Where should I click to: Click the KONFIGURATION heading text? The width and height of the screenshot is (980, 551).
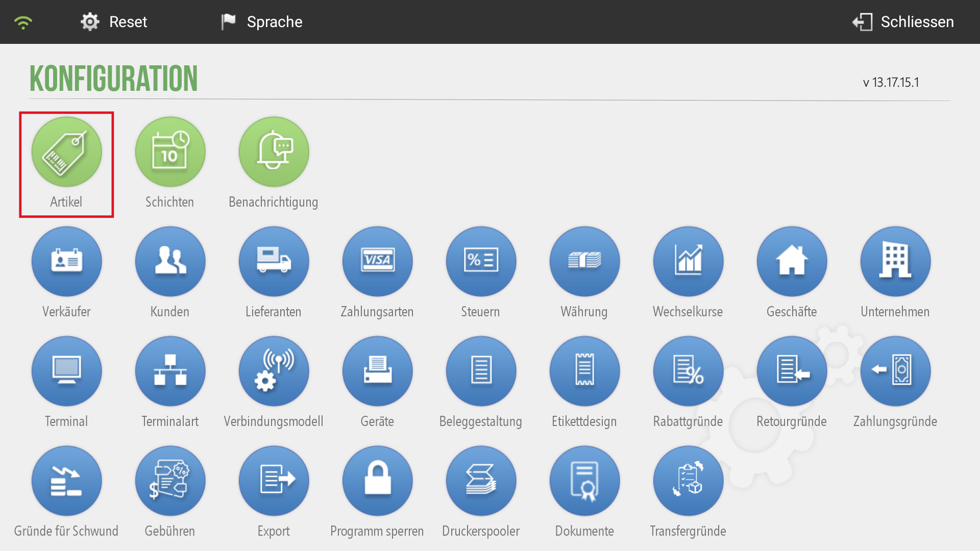pyautogui.click(x=113, y=79)
